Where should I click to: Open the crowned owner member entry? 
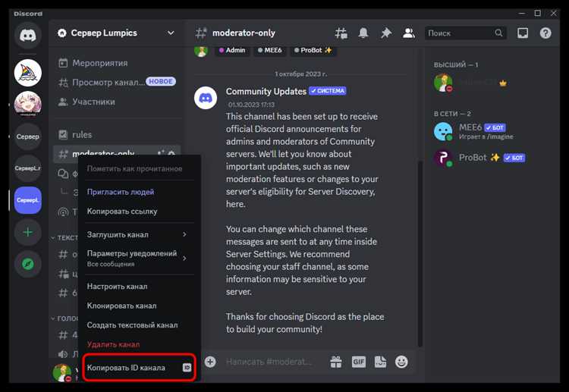click(x=492, y=83)
